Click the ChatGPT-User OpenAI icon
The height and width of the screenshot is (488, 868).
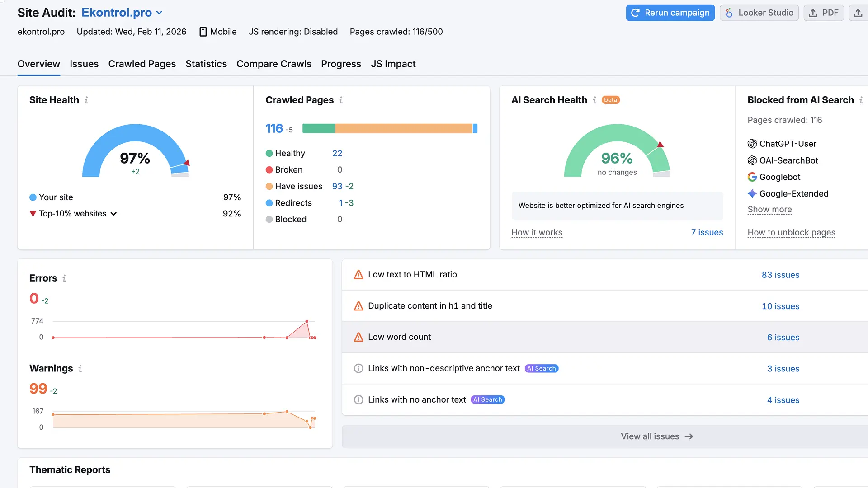click(752, 143)
